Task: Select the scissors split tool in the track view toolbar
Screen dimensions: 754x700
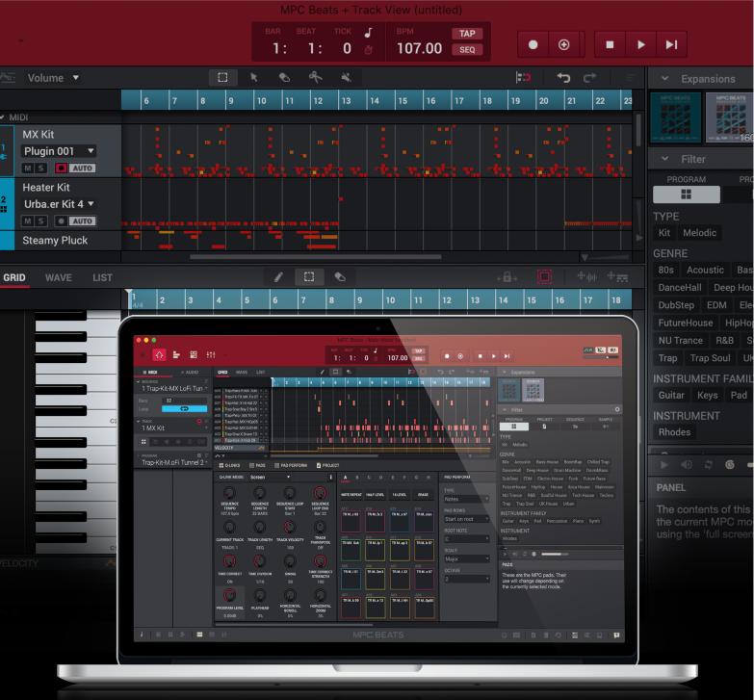Action: [x=315, y=77]
